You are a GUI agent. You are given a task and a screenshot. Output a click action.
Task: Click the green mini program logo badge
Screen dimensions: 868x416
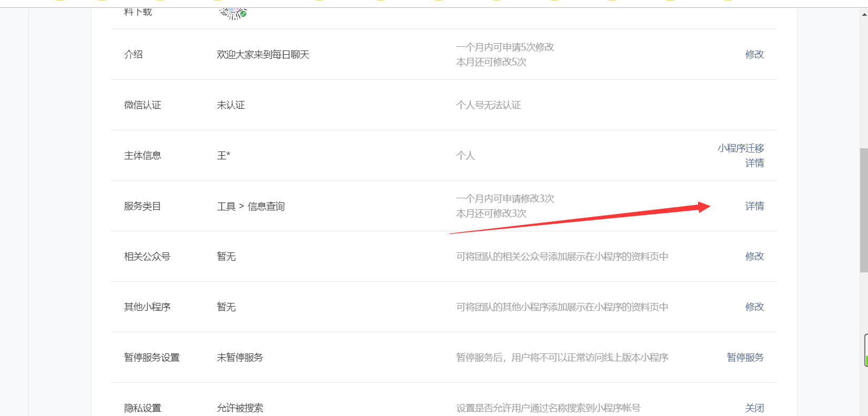point(244,14)
